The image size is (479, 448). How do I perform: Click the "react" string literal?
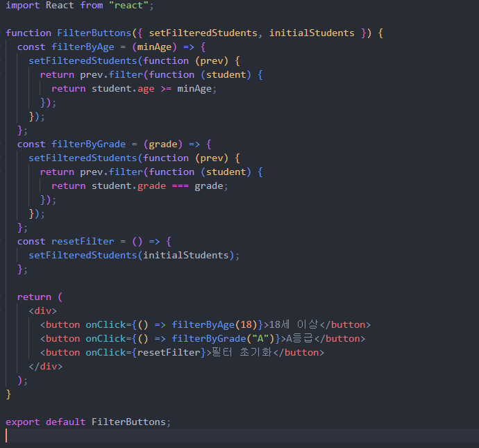128,5
